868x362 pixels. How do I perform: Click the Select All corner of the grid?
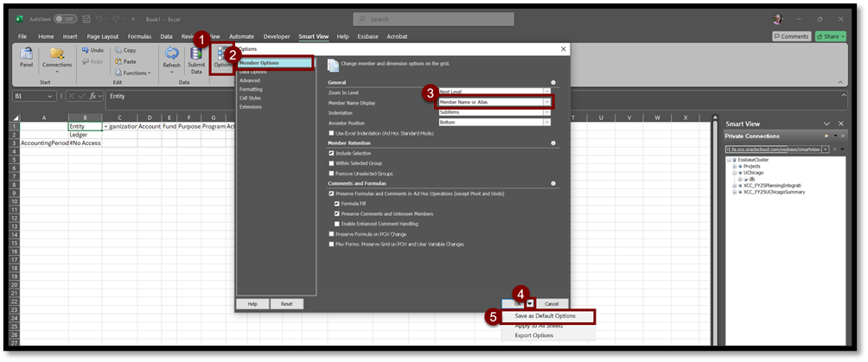(x=16, y=117)
